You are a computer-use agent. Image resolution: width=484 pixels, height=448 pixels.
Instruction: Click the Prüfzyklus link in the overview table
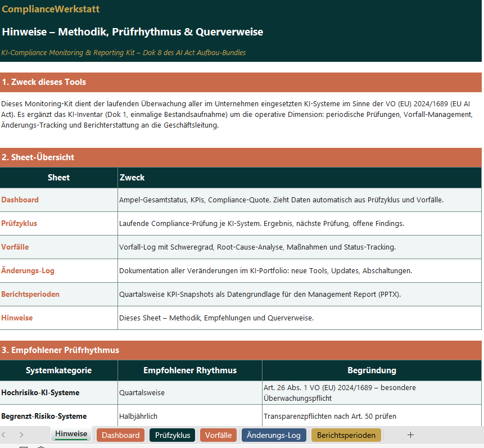click(19, 223)
